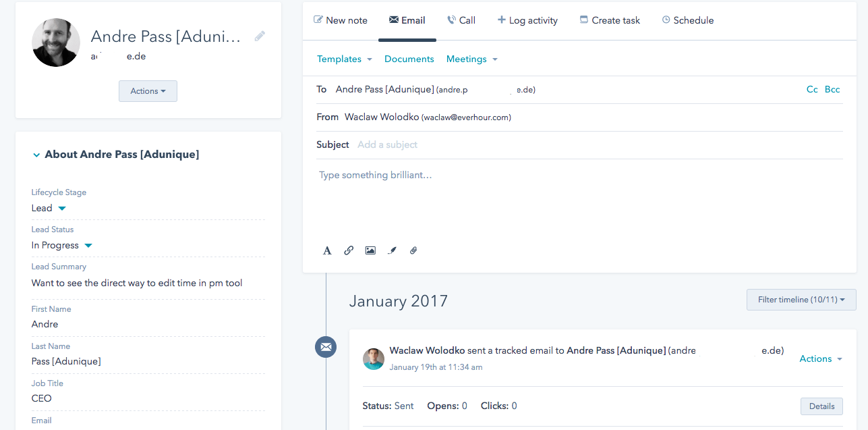Click the paperclip attachment icon
The image size is (868, 430).
pos(413,250)
